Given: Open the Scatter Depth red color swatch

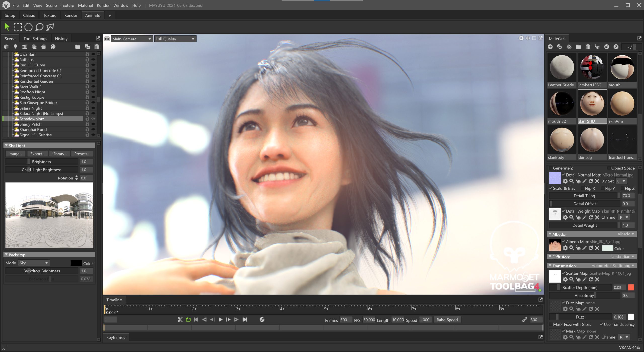Looking at the screenshot, I should 631,288.
